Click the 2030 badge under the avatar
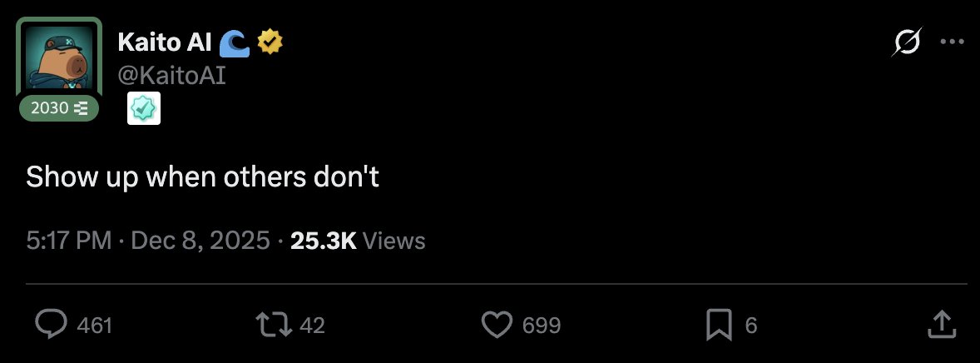This screenshot has width=980, height=363. coord(59,108)
